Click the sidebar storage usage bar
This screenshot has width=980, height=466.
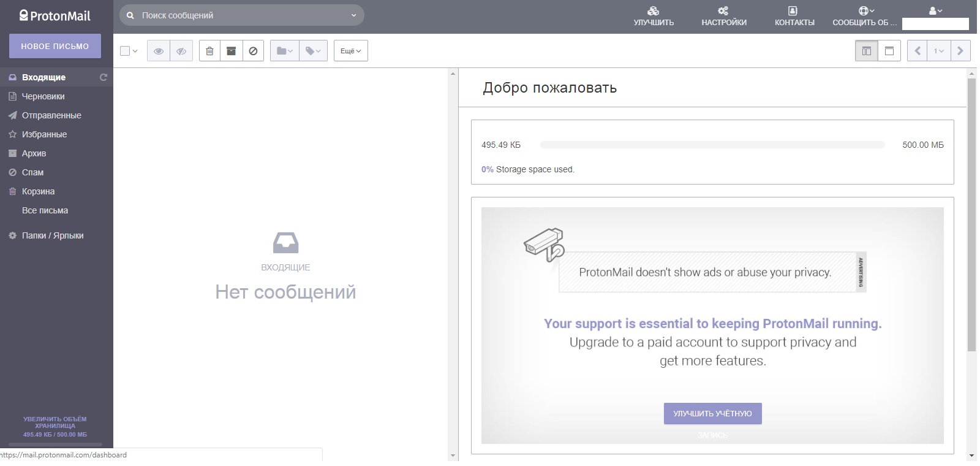pyautogui.click(x=55, y=445)
